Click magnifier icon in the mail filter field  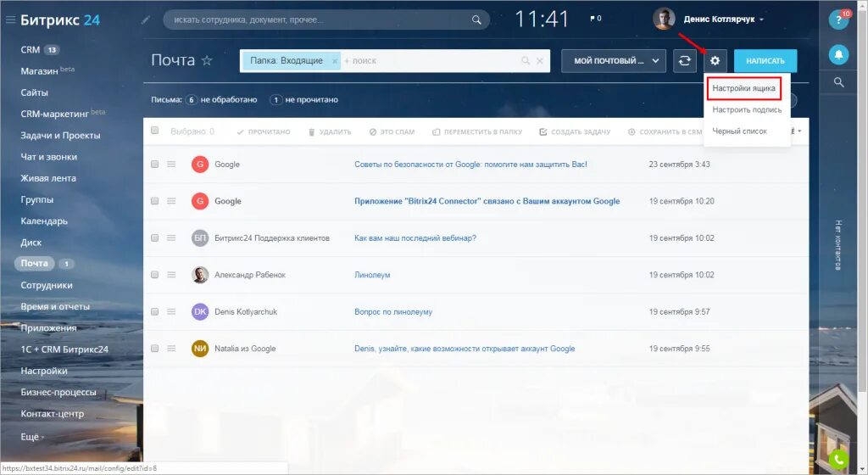(526, 61)
